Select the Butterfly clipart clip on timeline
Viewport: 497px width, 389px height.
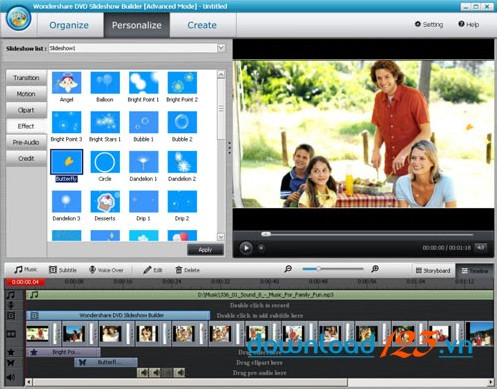point(106,362)
